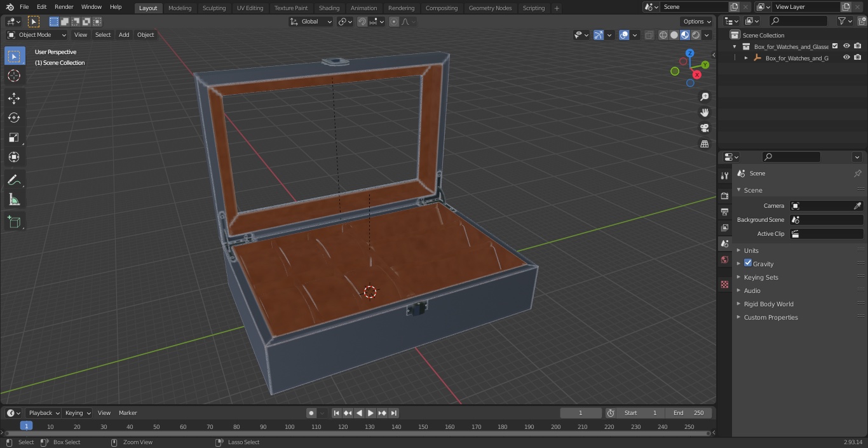Switch to the Modeling workspace tab

[x=180, y=8]
